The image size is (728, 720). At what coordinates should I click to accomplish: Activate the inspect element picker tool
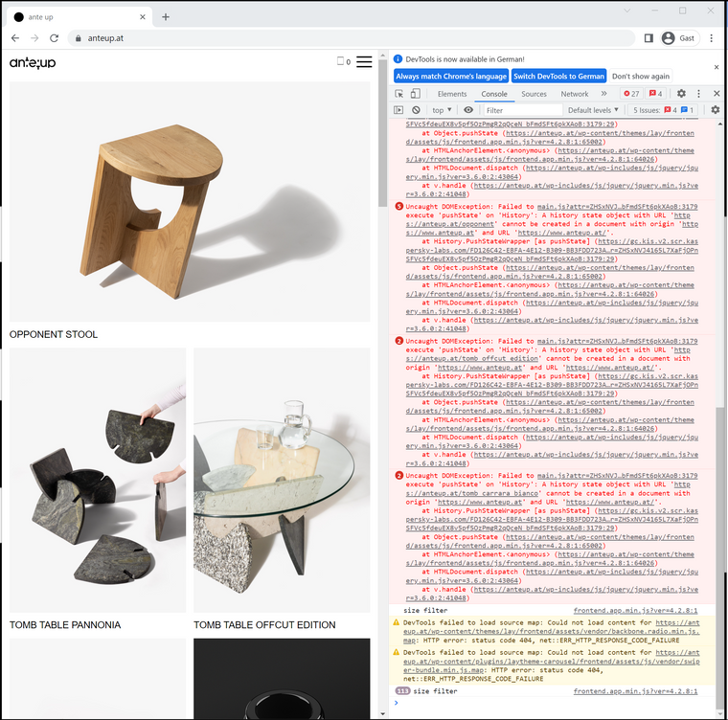pos(398,94)
